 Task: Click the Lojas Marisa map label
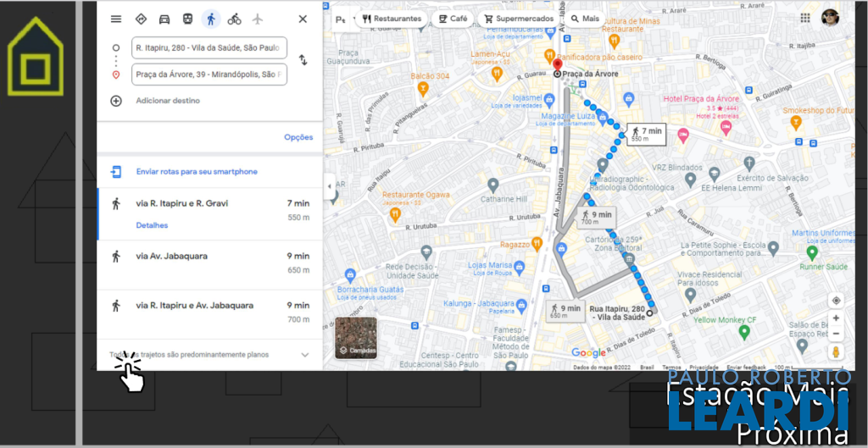[489, 265]
